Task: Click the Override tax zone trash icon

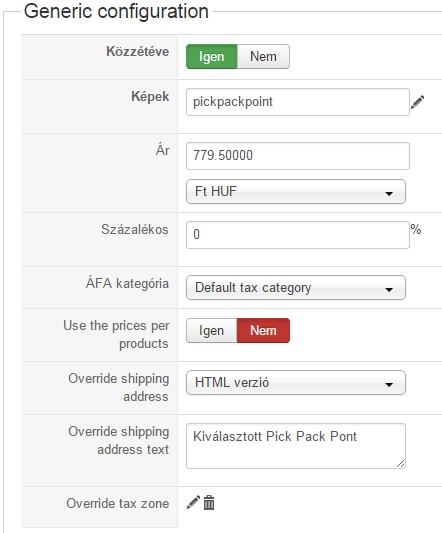Action: coord(209,503)
